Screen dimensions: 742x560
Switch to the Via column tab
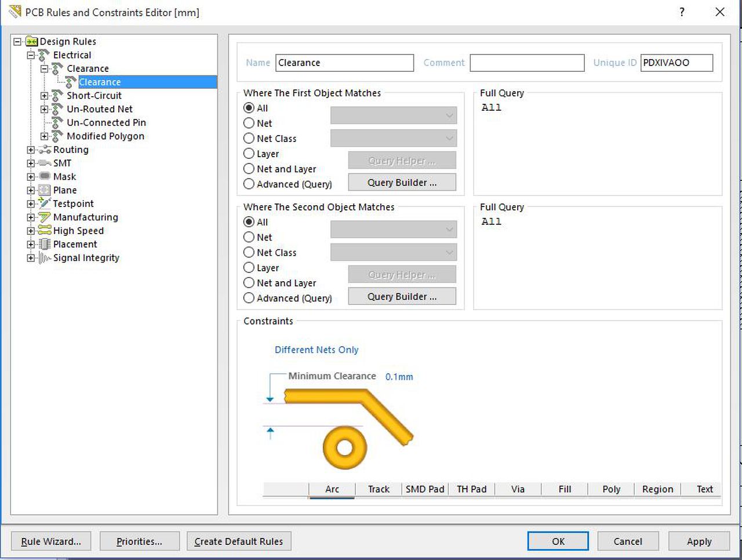[518, 489]
